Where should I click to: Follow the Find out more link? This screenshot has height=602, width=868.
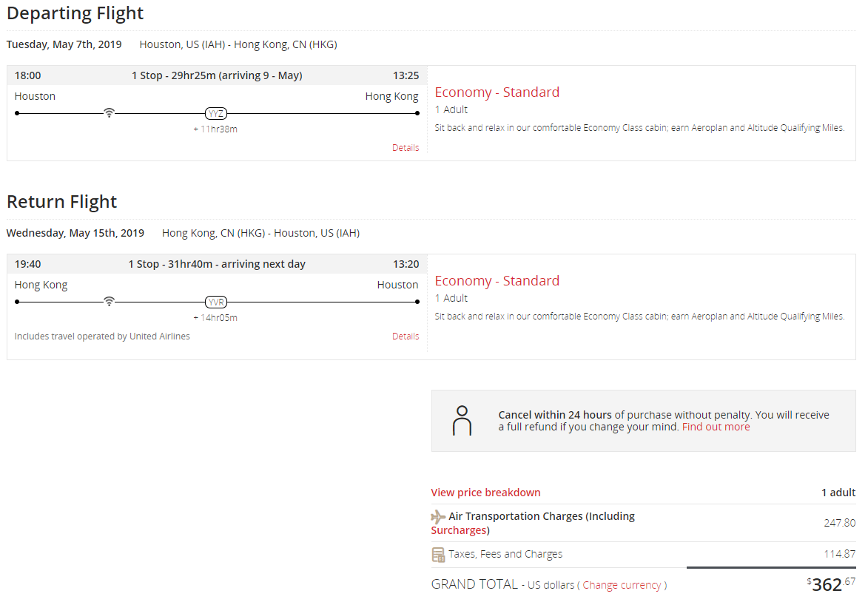[x=716, y=427]
